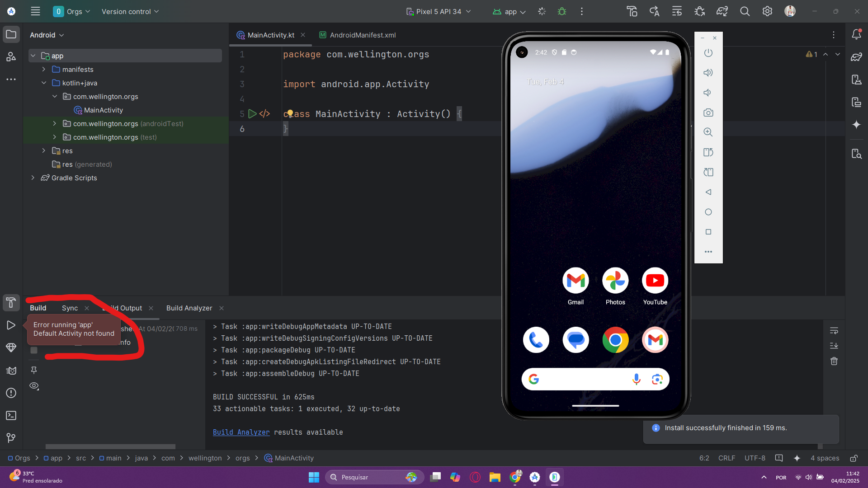Toggle soft-wrap in build output
Image resolution: width=868 pixels, height=488 pixels.
(834, 331)
